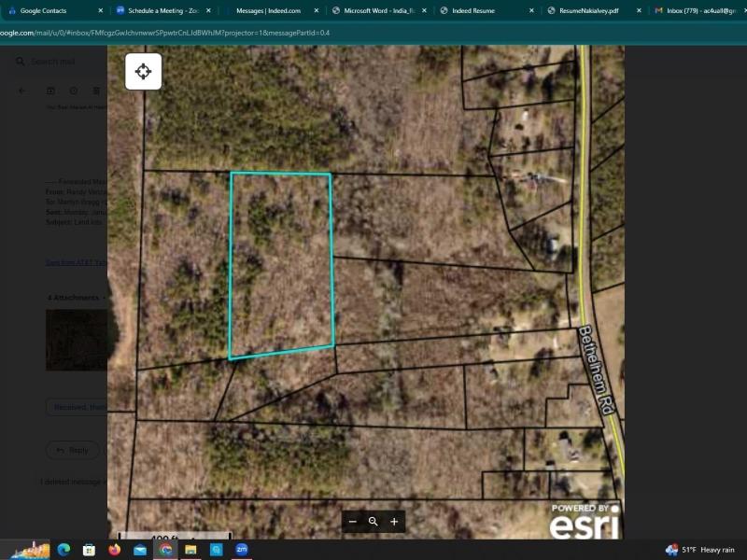Viewport: 747px width, 560px height.
Task: Zoom in with the plus button
Action: click(x=394, y=522)
